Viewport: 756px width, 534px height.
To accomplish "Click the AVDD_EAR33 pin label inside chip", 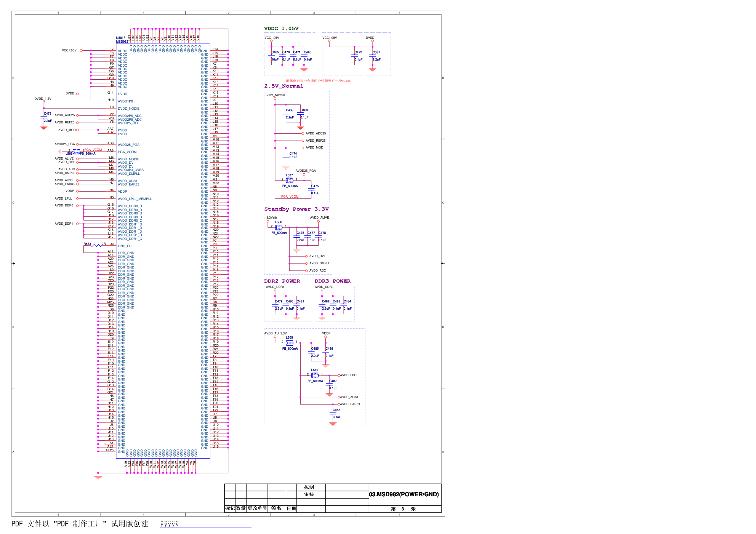I will tap(129, 184).
